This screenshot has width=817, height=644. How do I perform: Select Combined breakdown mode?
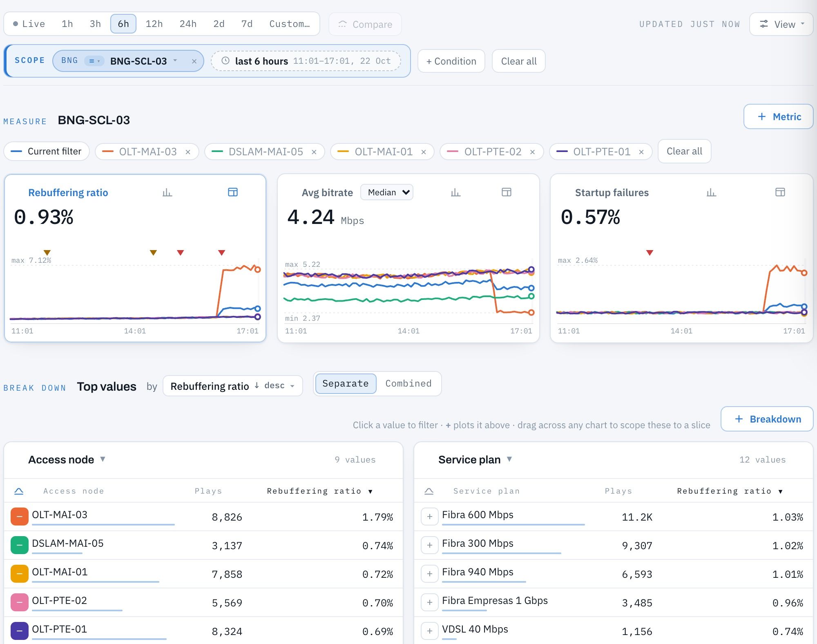pyautogui.click(x=408, y=384)
